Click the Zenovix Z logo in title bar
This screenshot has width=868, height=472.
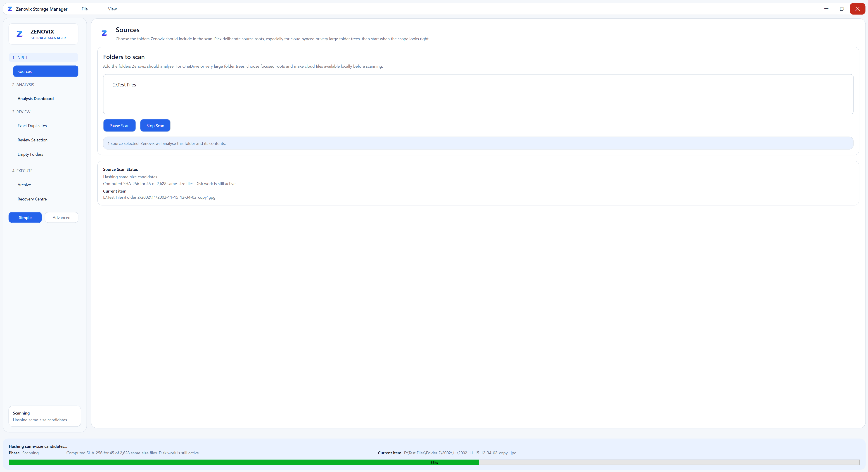click(x=10, y=9)
